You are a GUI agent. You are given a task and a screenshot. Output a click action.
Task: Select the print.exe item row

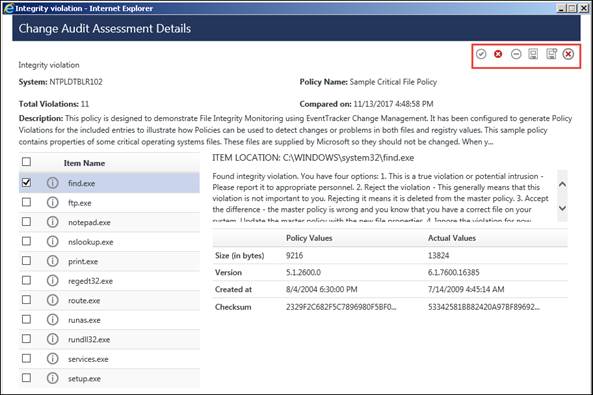(109, 261)
